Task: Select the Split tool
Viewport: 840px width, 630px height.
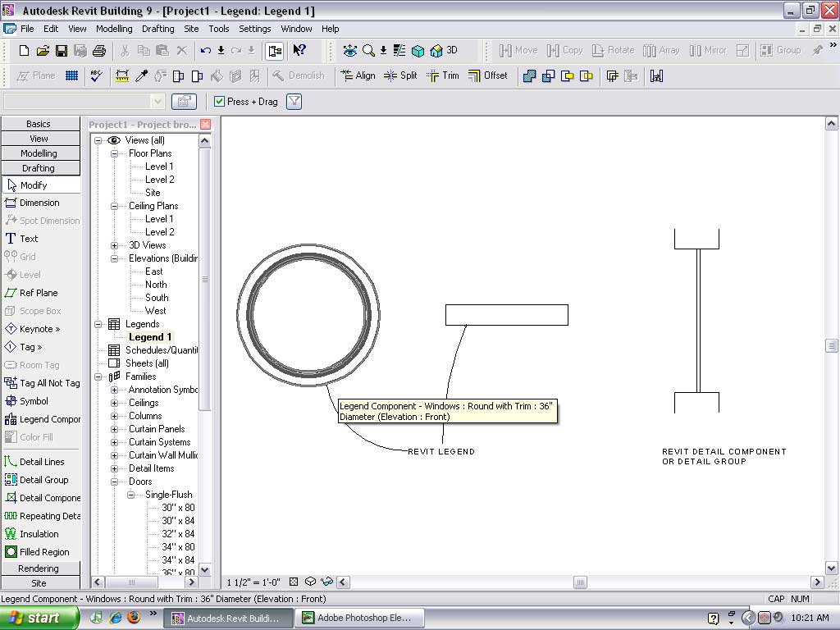Action: (x=400, y=75)
